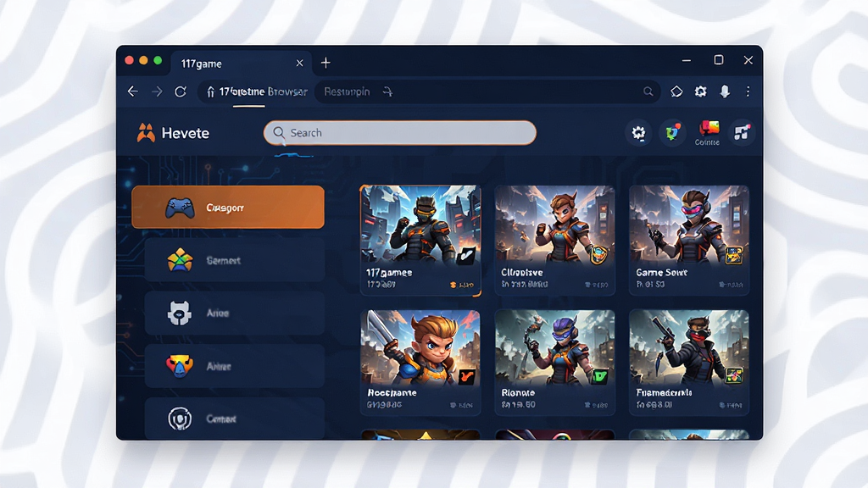Click the green shield icon in the Hevete header
This screenshot has width=868, height=488.
[672, 133]
